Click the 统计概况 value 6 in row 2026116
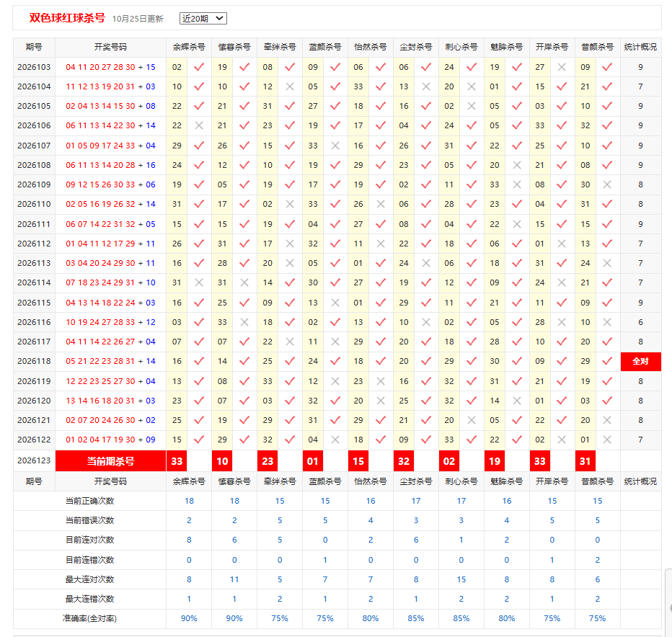This screenshot has height=637, width=672. [x=641, y=322]
